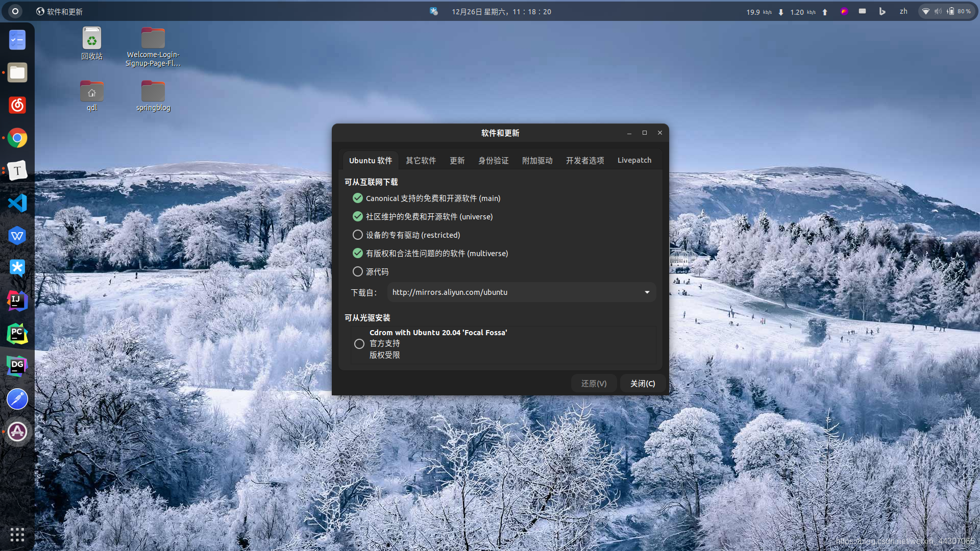The image size is (980, 551).
Task: Launch PyCharm from the dock
Action: pos(17,334)
